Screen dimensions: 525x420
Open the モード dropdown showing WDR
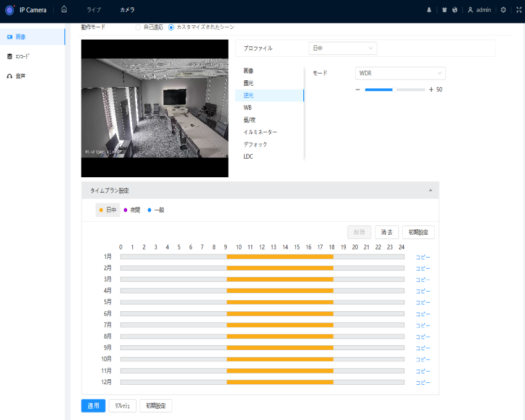pyautogui.click(x=400, y=73)
